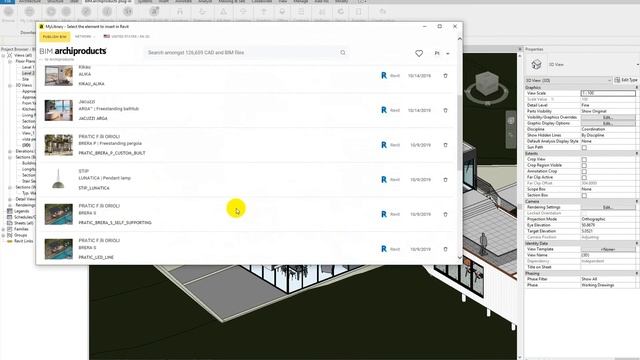Click STIP_LUNATICA file name

94,188
